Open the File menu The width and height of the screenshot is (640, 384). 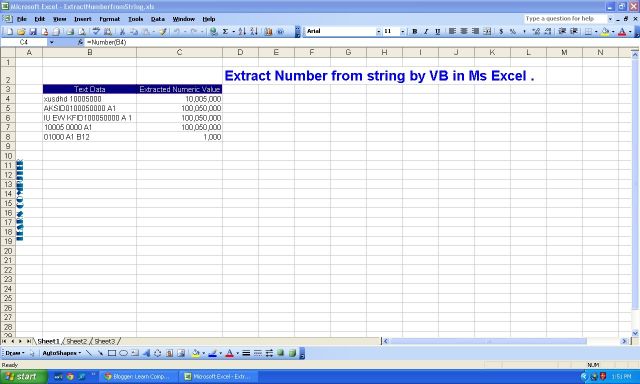pos(21,19)
